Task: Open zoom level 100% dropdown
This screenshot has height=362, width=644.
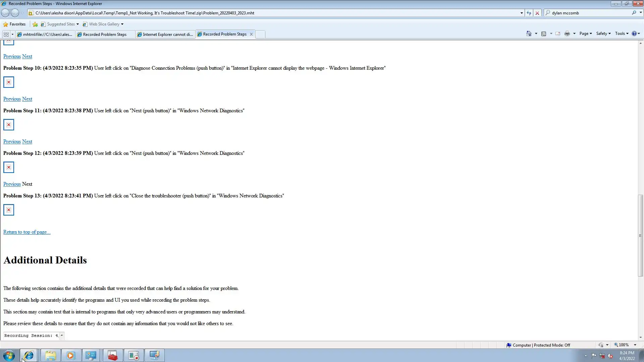Action: 635,345
